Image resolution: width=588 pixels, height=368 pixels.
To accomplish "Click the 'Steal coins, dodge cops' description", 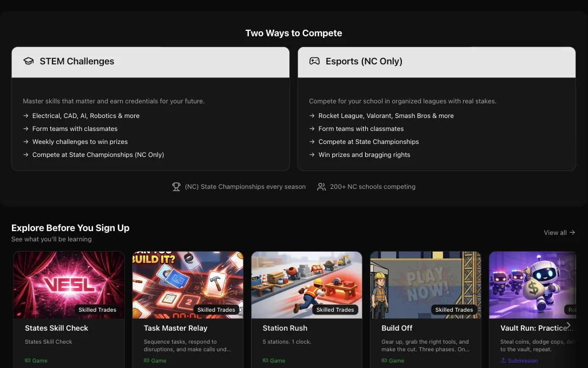I will click(x=538, y=345).
